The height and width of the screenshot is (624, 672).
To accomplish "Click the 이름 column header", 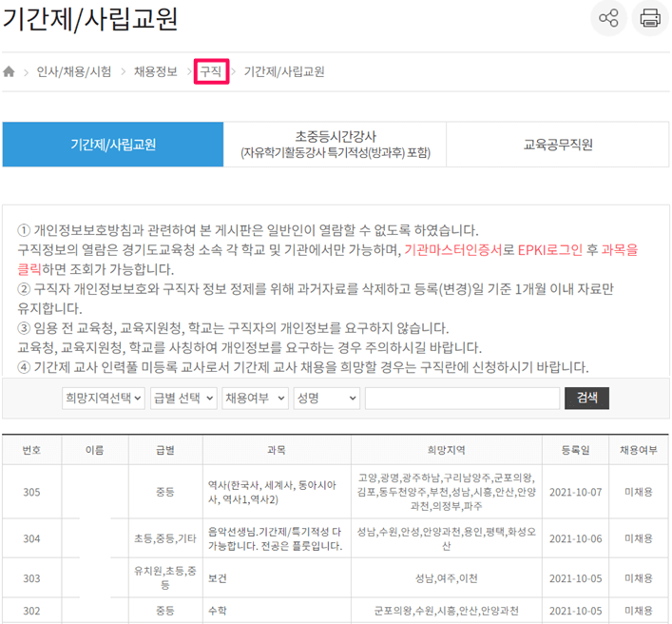I will click(x=95, y=450).
